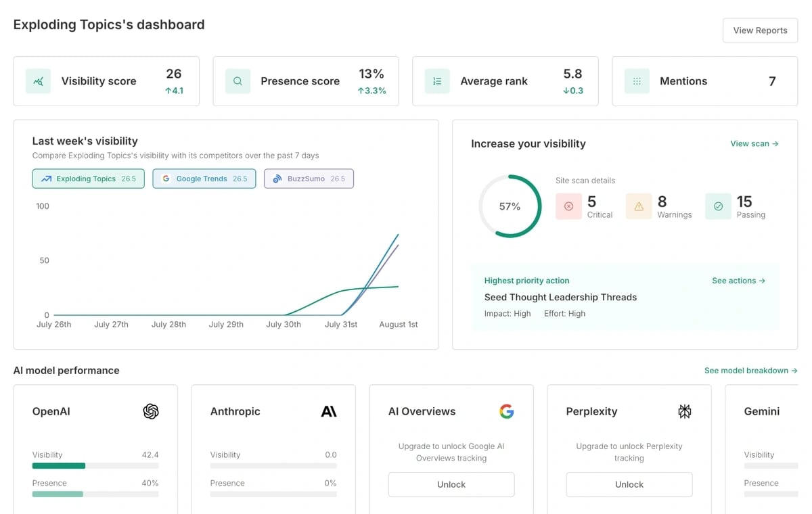Click the Anthropic card title
Viewport: 812px width, 514px height.
click(235, 411)
